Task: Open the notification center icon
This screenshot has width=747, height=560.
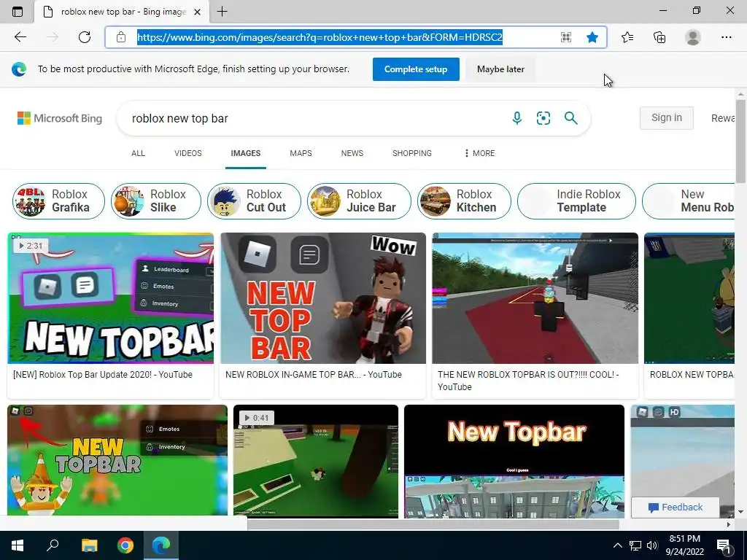Action: 724,545
